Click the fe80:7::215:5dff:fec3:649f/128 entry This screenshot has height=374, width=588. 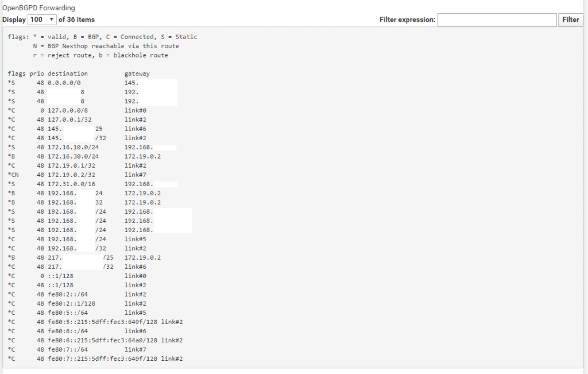click(x=103, y=358)
